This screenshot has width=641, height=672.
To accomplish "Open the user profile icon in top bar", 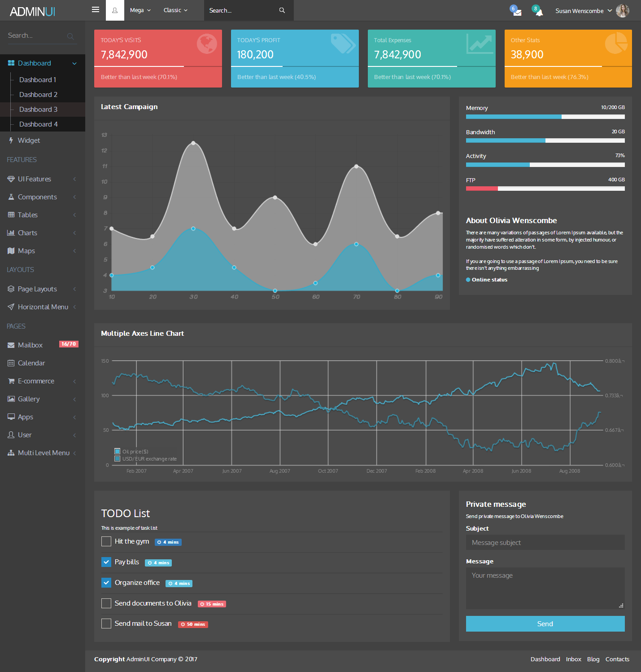I will [x=115, y=10].
